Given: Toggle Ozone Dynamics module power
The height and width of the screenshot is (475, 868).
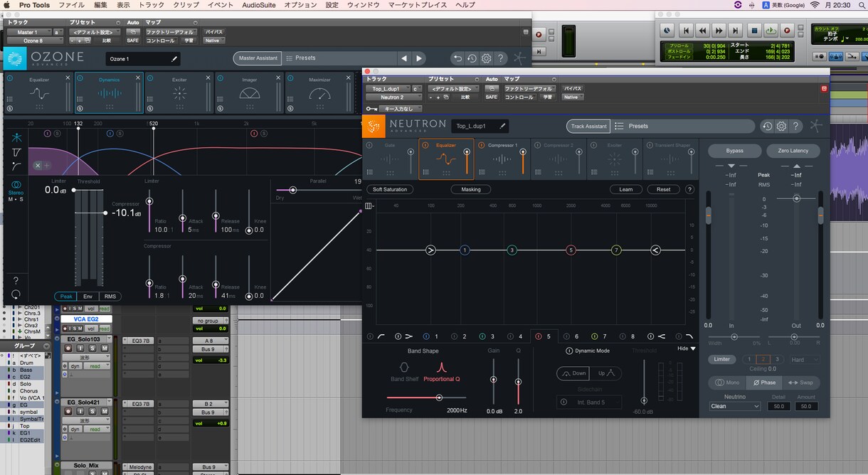Looking at the screenshot, I should [80, 78].
